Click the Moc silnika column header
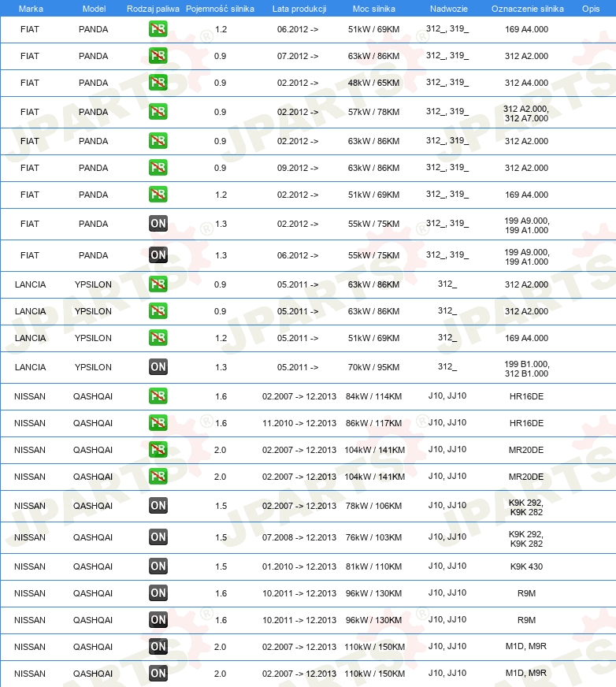The width and height of the screenshot is (616, 687). point(373,9)
